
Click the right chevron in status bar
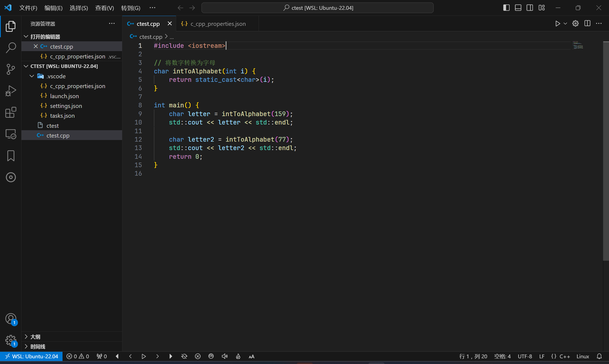tap(157, 356)
